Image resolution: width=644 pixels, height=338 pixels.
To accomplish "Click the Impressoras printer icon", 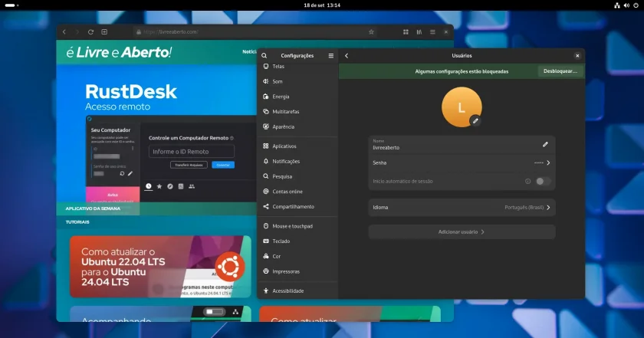I will tap(266, 271).
